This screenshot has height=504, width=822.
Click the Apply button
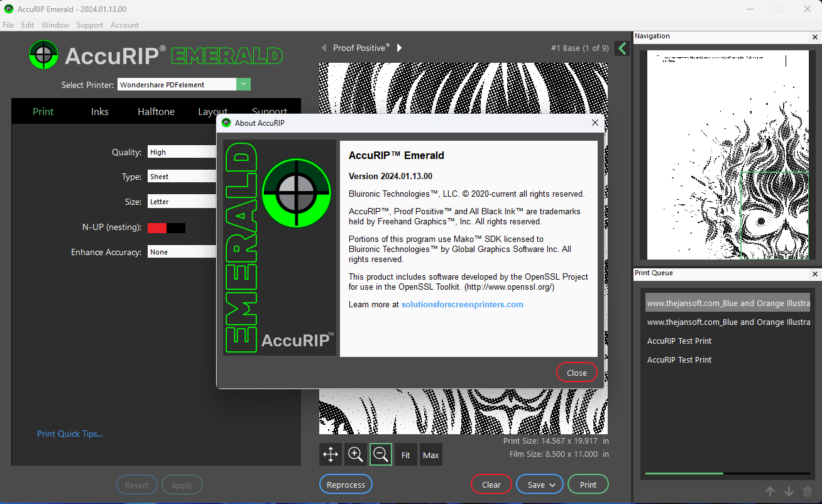(x=182, y=485)
